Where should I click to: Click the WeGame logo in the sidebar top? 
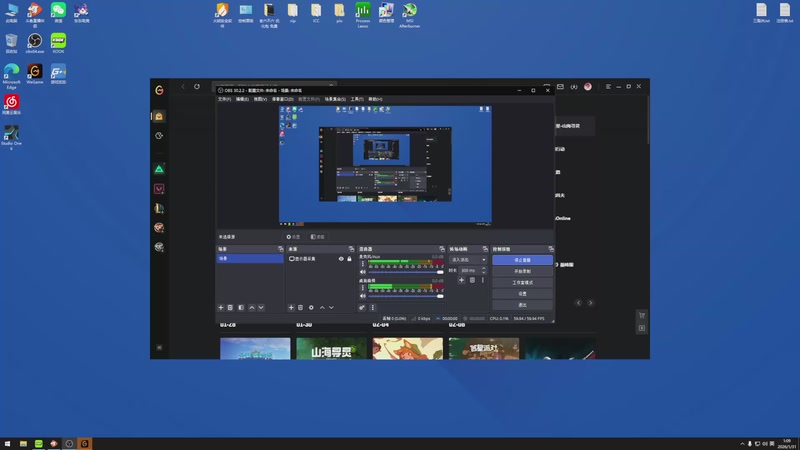click(x=159, y=90)
